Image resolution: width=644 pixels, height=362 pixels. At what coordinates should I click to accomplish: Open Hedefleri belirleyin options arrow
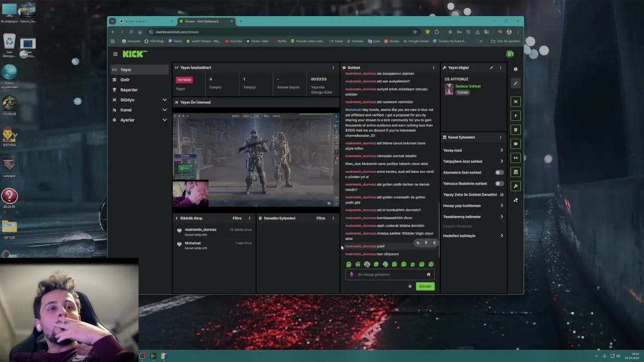click(x=501, y=236)
